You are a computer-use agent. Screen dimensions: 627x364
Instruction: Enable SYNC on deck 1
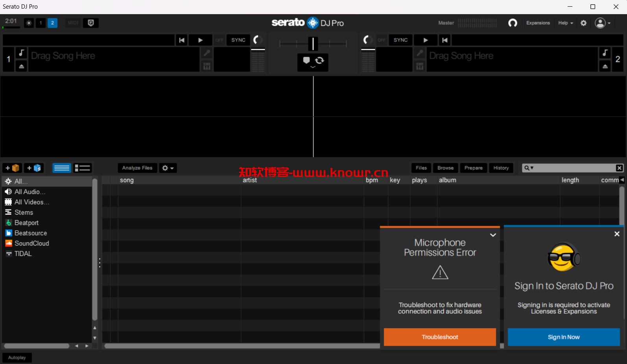click(238, 40)
